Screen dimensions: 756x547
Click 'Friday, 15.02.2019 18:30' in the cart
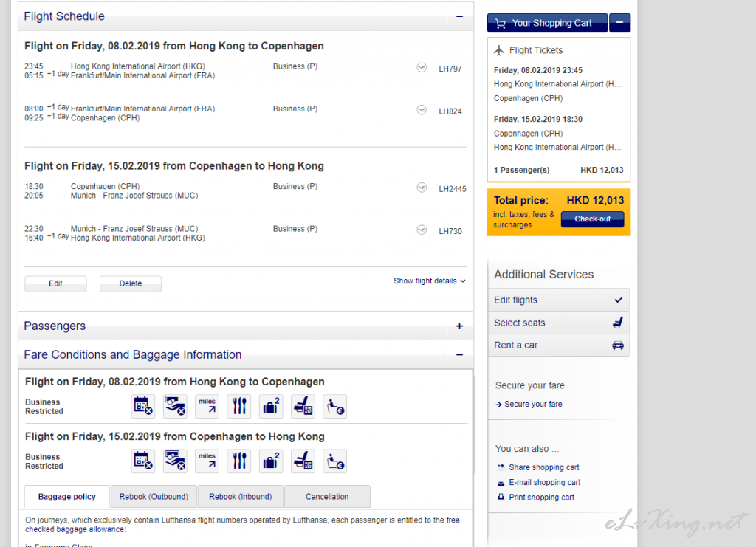click(538, 119)
